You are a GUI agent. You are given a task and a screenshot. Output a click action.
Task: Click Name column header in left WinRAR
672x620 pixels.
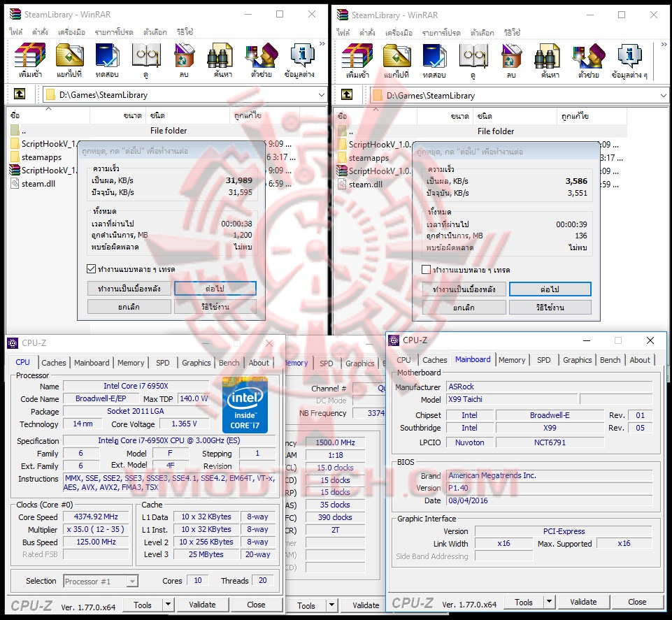[x=48, y=115]
